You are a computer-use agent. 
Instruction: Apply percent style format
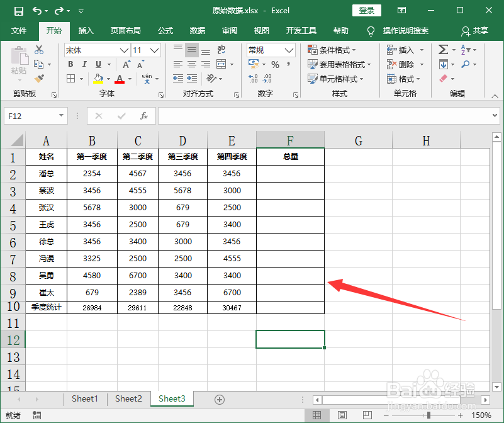tap(275, 65)
